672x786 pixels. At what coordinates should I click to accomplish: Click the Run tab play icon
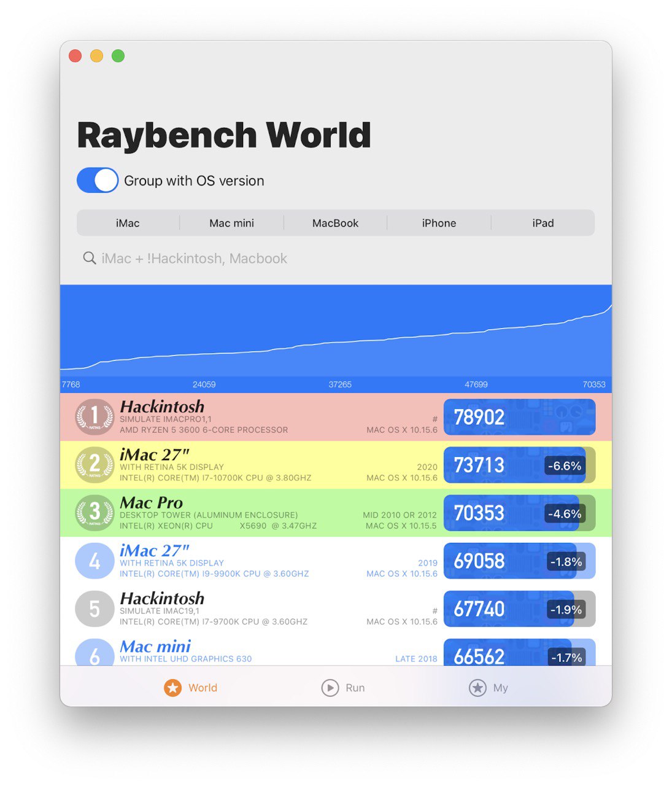[330, 688]
